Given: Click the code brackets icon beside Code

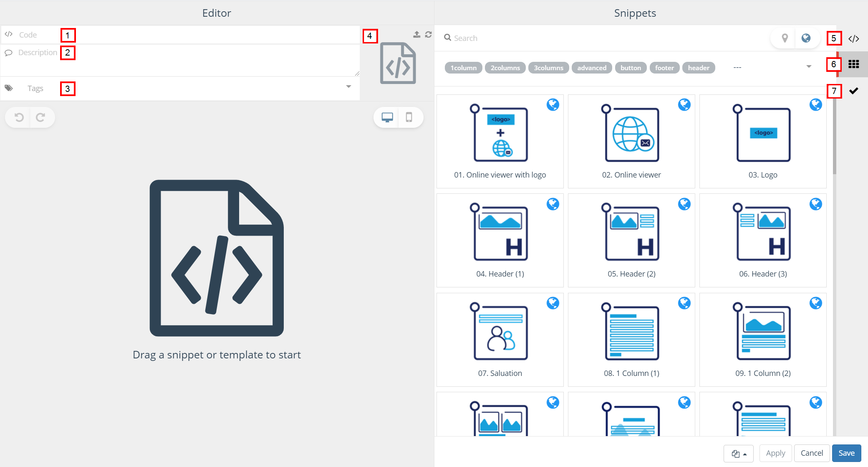Looking at the screenshot, I should (x=8, y=34).
